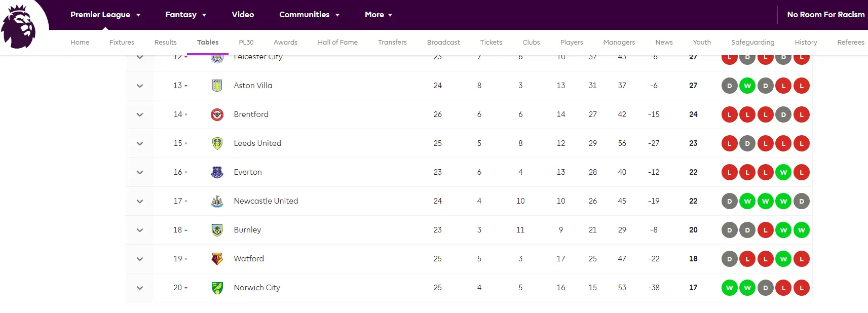The width and height of the screenshot is (868, 313).
Task: Click the Premier League lion logo
Action: point(19,26)
